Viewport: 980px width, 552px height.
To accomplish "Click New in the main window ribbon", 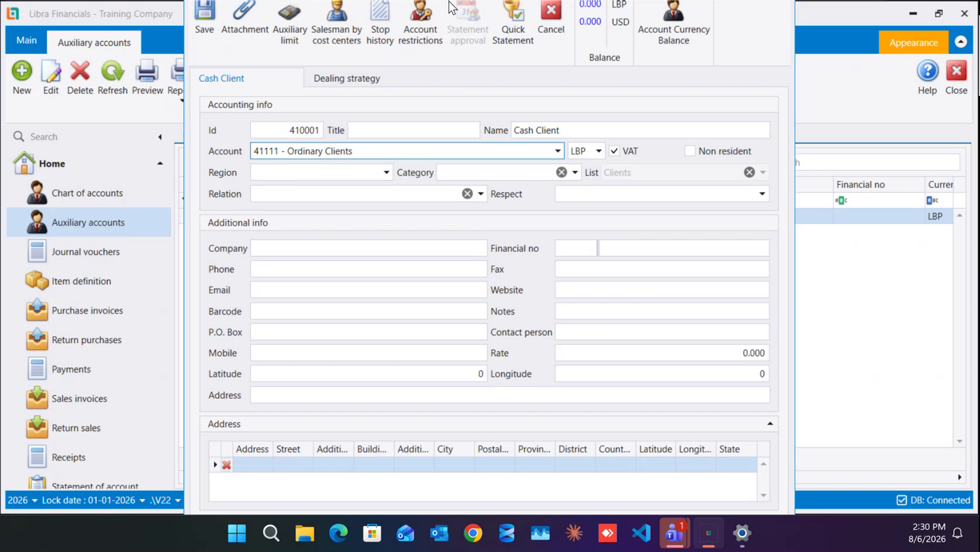I will click(22, 78).
